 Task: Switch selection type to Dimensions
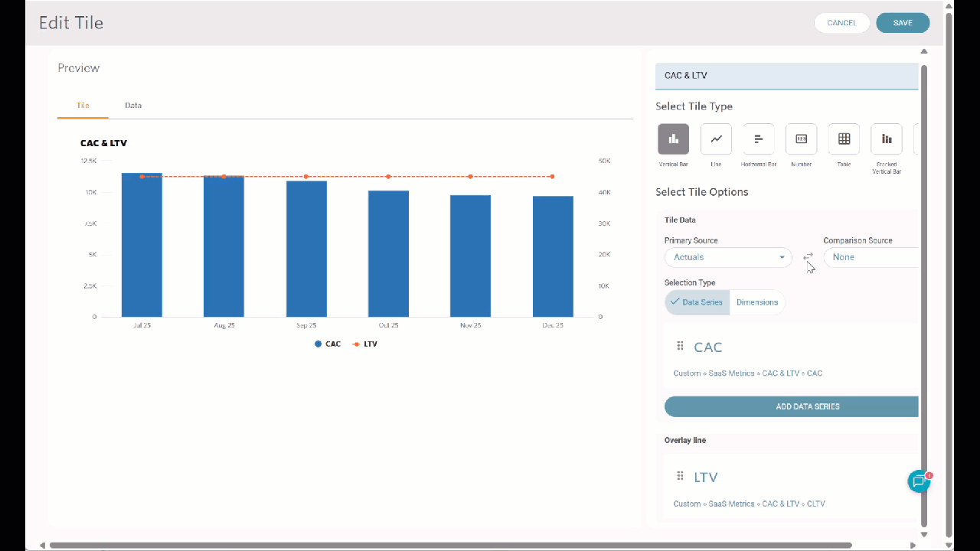[756, 302]
